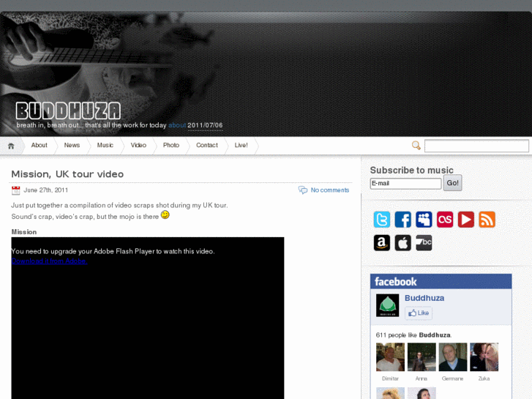Screen dimensions: 532x399
Task: Open the Twitter profile icon
Action: [x=382, y=220]
